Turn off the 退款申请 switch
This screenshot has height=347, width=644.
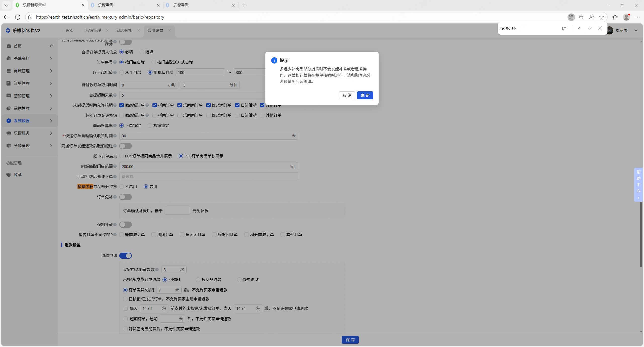click(x=126, y=255)
